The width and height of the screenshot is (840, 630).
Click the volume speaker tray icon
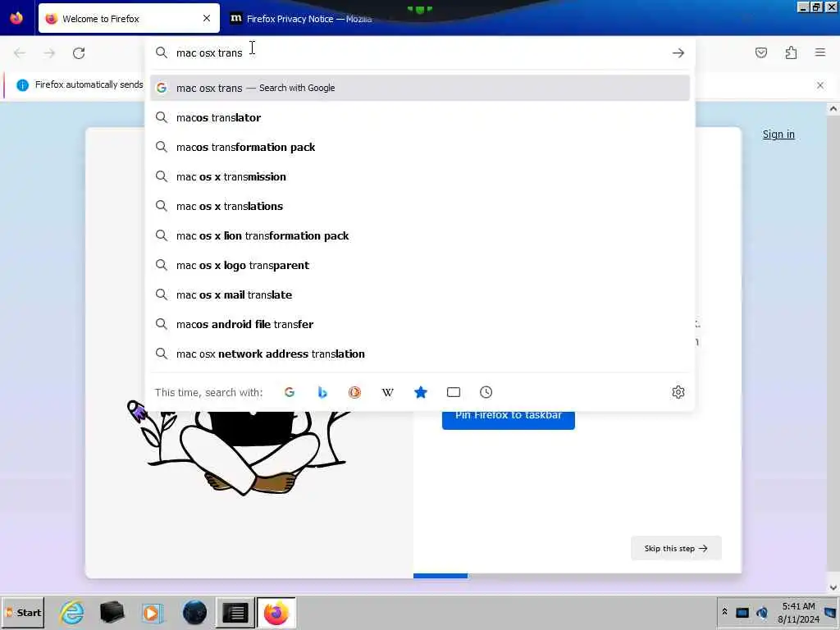click(762, 612)
